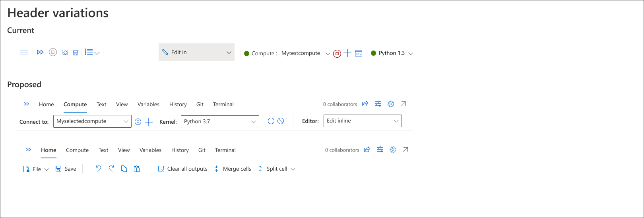Image resolution: width=644 pixels, height=218 pixels.
Task: Click the Merge cells button
Action: coord(233,169)
